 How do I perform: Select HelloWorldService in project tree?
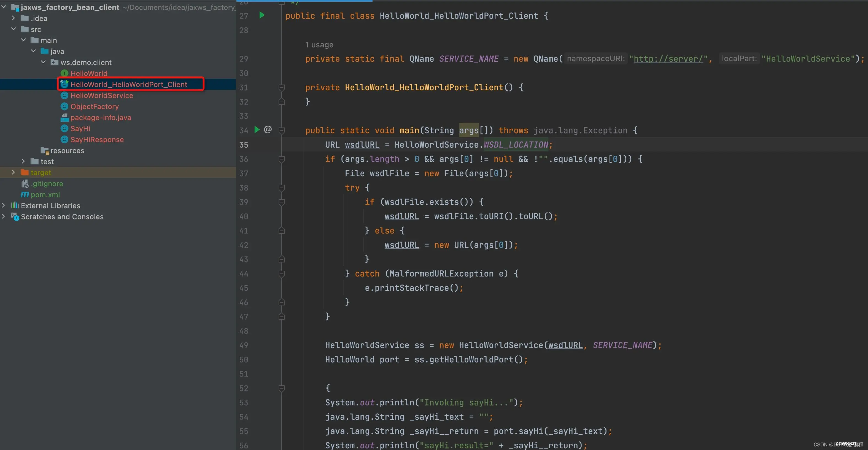102,95
